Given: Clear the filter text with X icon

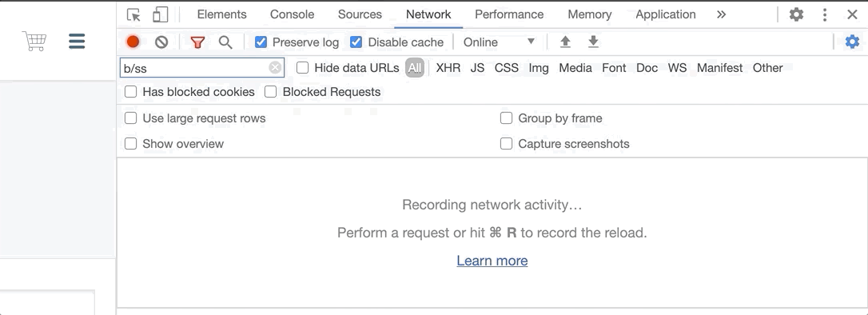Looking at the screenshot, I should coord(275,68).
